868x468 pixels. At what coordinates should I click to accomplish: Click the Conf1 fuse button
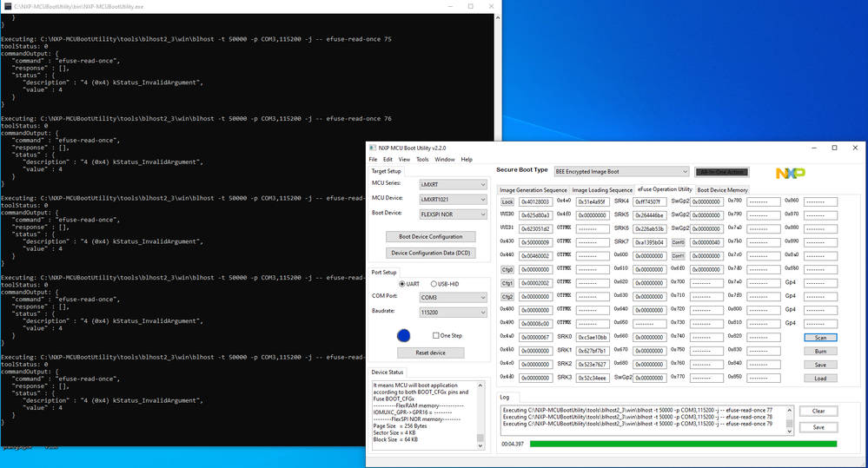tap(678, 256)
